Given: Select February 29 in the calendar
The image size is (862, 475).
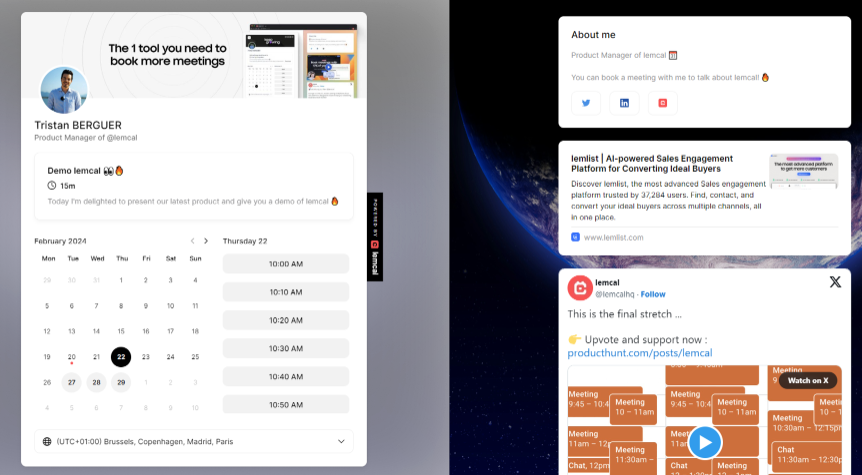Looking at the screenshot, I should [121, 382].
